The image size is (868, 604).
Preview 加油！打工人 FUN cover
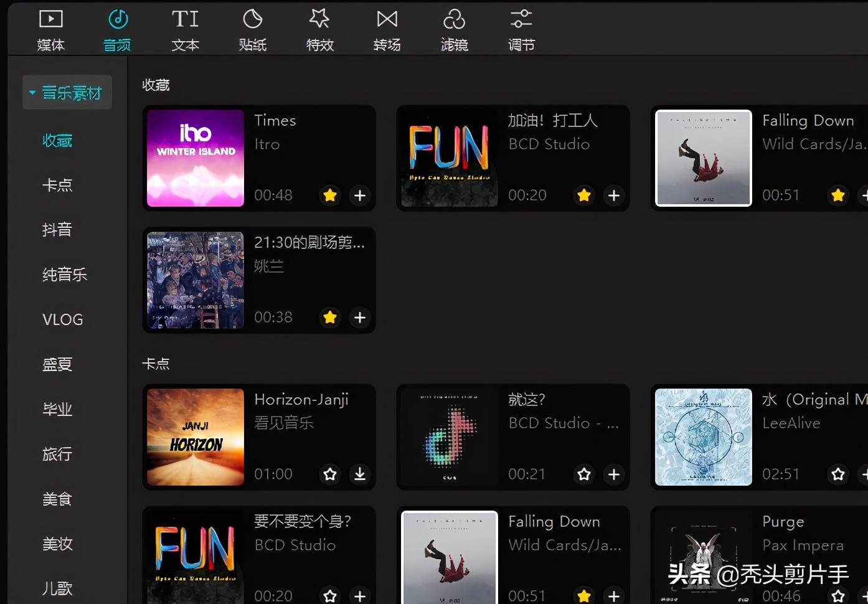point(450,158)
